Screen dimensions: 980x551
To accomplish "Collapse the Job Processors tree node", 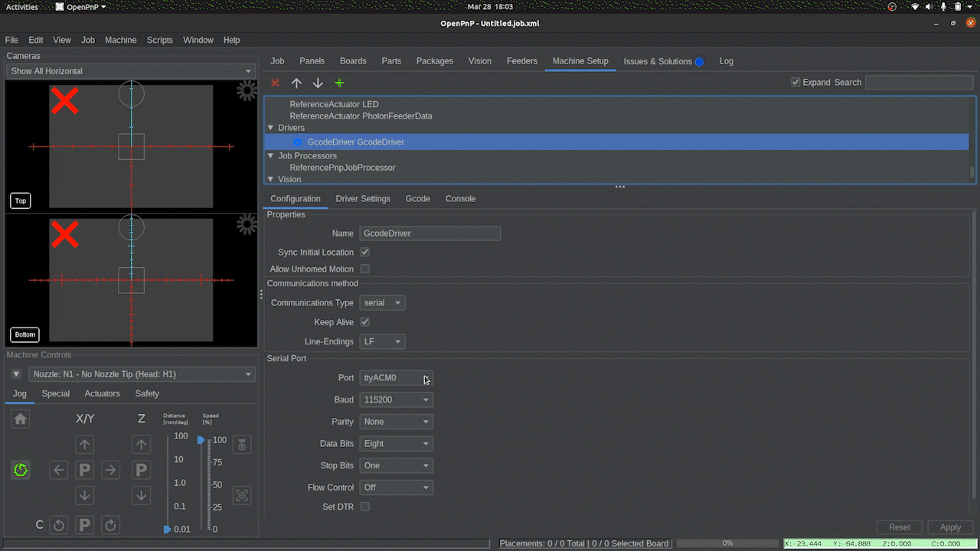I will tap(270, 155).
